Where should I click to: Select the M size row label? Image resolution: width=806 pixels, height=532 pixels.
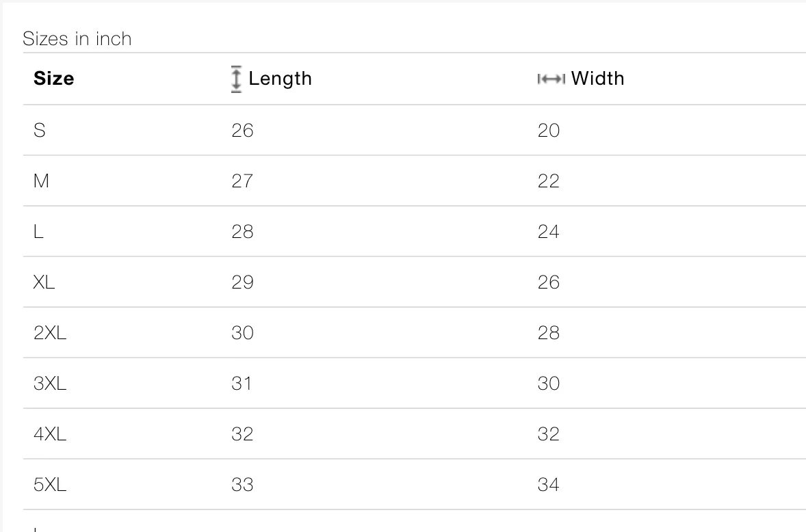point(41,181)
